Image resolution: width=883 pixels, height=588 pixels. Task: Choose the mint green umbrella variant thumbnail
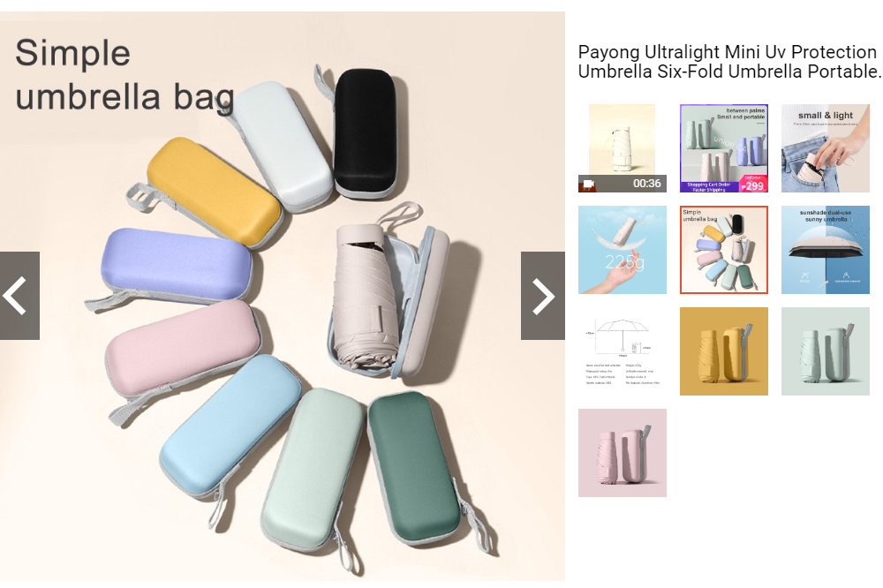click(x=826, y=351)
